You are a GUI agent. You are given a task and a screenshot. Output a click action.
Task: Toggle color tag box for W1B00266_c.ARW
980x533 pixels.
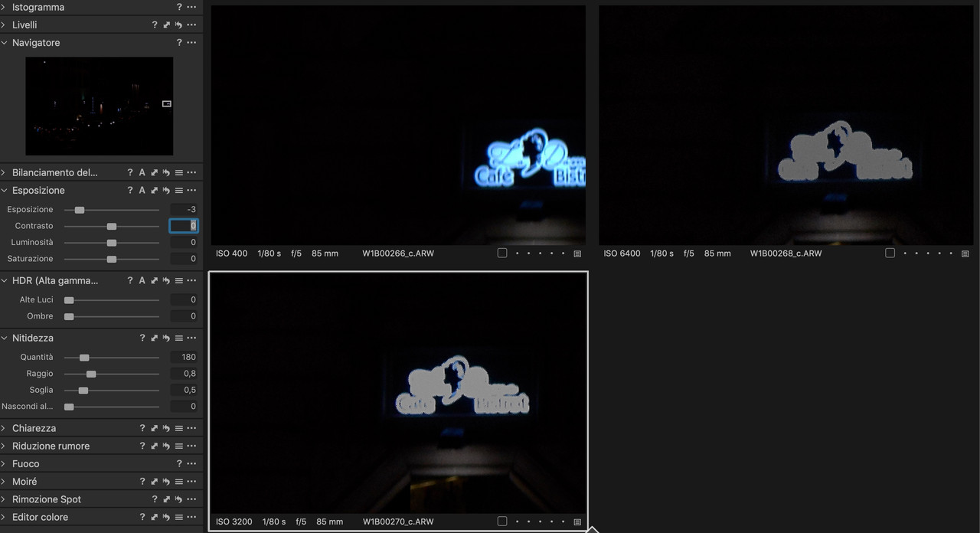(502, 253)
